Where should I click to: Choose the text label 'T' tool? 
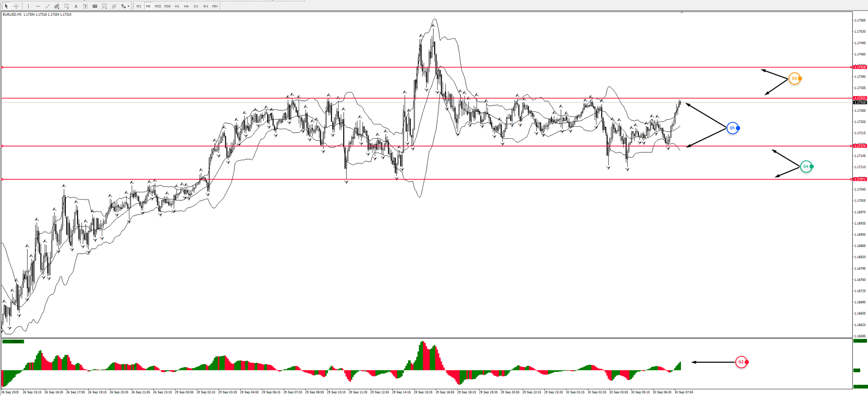tap(85, 6)
